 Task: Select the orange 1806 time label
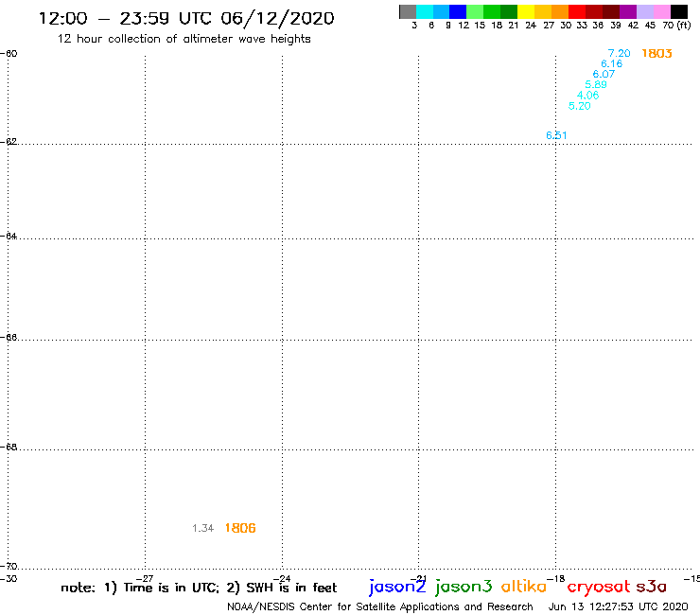240,528
